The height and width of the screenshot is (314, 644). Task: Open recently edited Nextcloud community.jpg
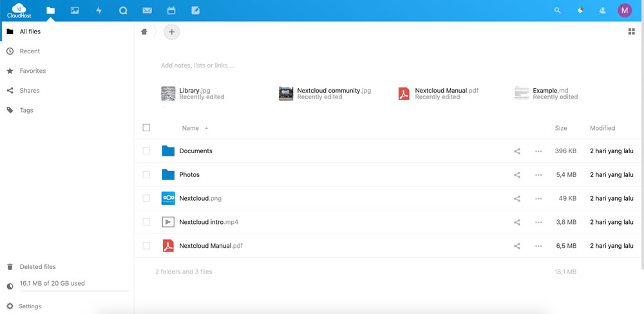tap(325, 93)
